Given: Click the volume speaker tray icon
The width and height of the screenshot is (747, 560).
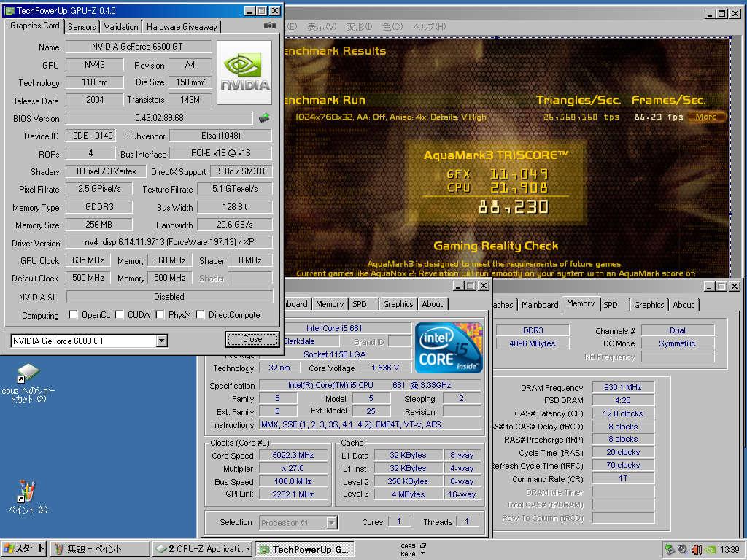Looking at the screenshot, I should [x=696, y=550].
